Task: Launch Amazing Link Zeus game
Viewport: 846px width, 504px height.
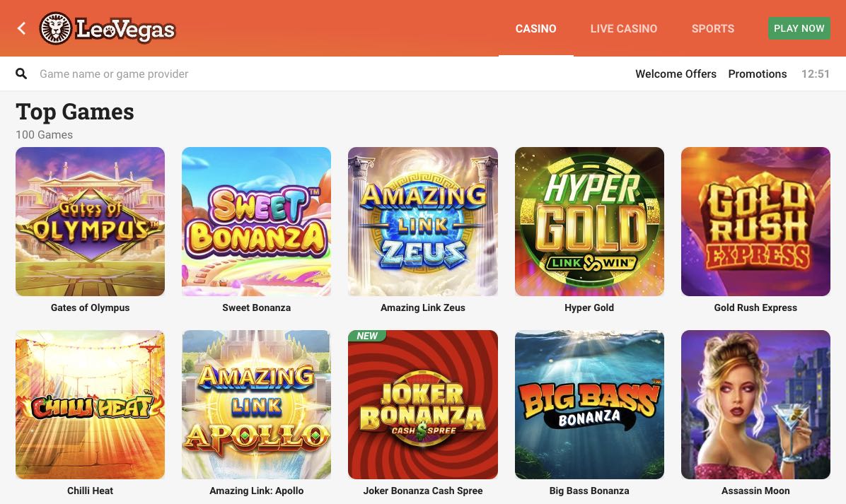Action: click(423, 221)
